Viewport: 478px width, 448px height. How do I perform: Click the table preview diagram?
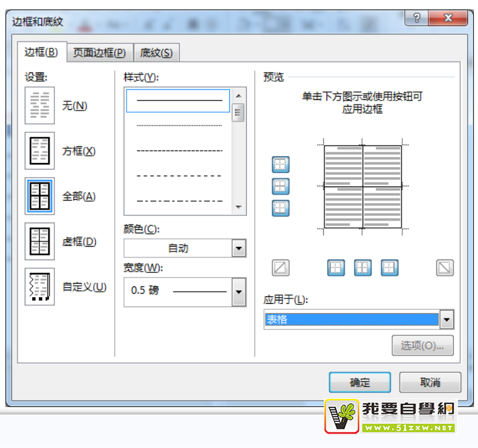(x=363, y=186)
